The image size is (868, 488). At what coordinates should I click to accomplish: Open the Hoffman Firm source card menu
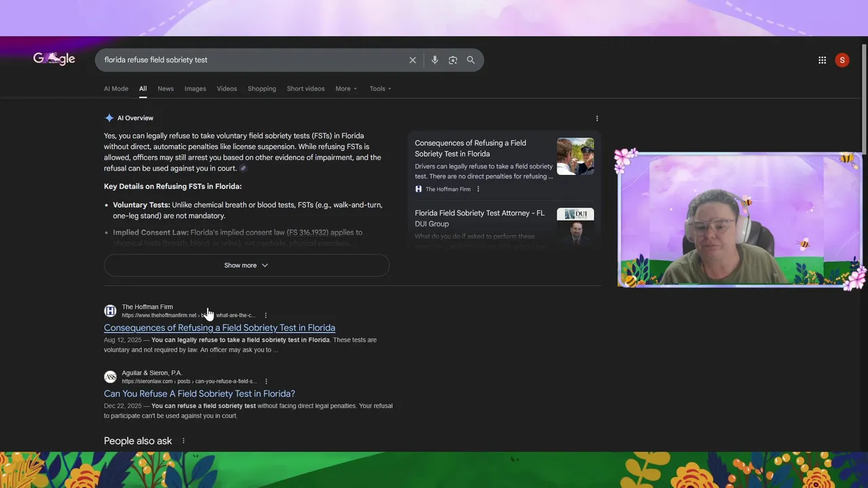[478, 189]
